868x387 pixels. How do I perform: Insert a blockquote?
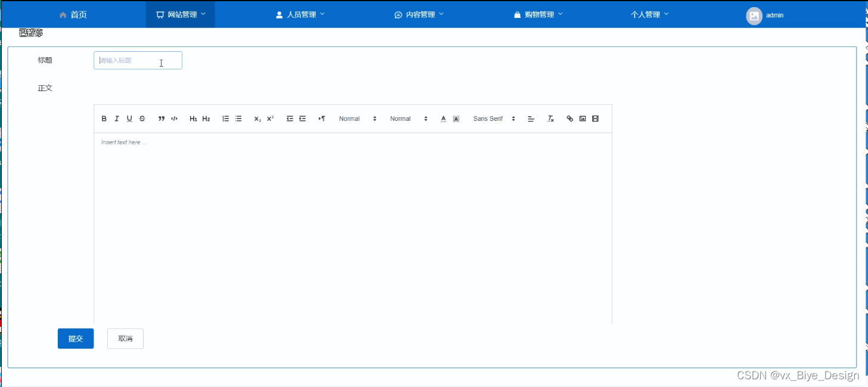pos(161,118)
